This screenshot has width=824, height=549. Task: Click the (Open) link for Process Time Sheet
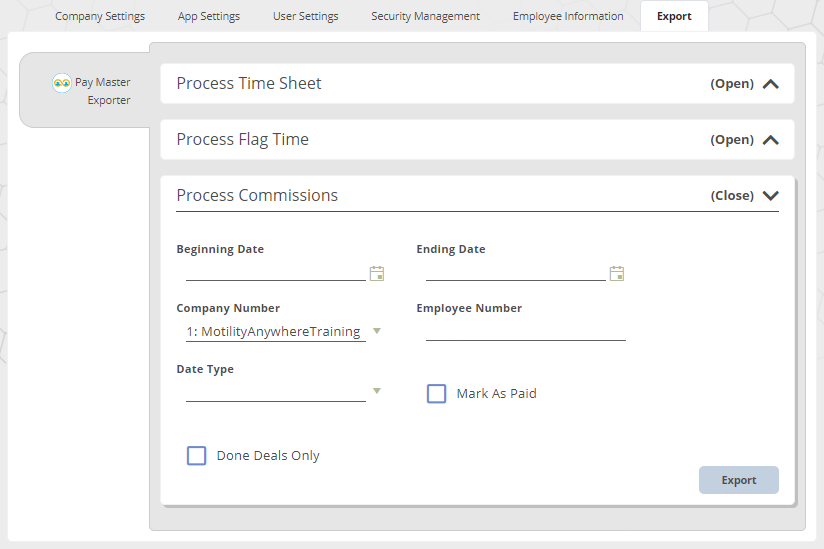pyautogui.click(x=732, y=84)
